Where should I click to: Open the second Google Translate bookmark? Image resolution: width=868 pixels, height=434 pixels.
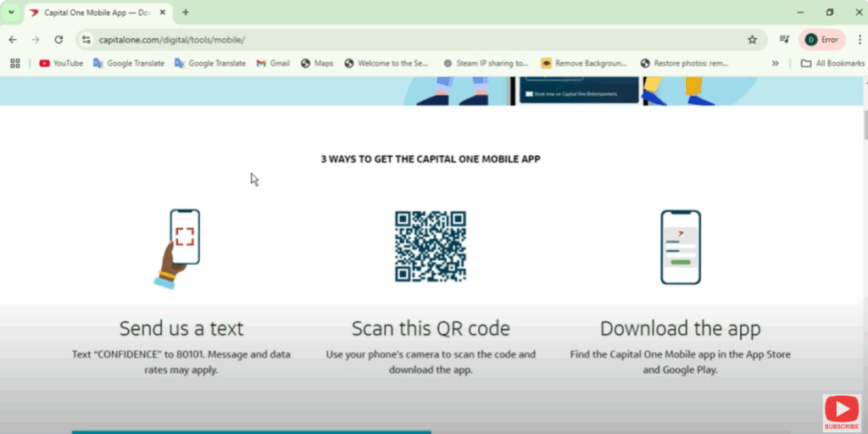click(x=210, y=63)
